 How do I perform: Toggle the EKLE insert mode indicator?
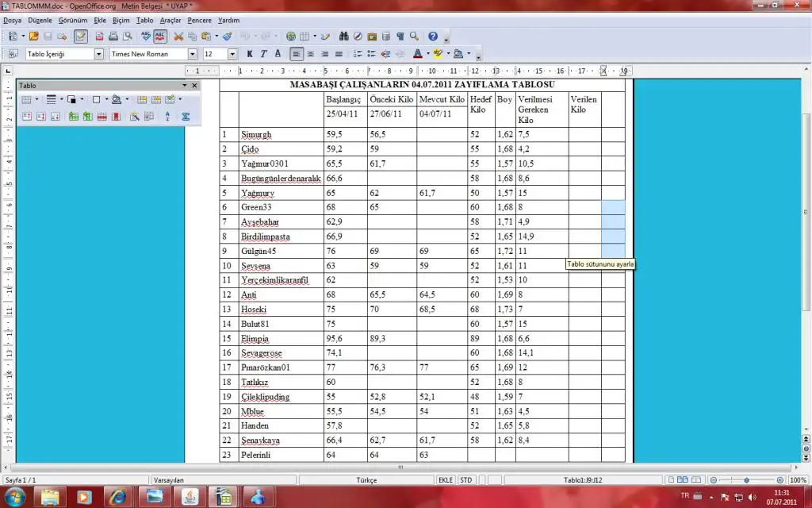pyautogui.click(x=446, y=480)
